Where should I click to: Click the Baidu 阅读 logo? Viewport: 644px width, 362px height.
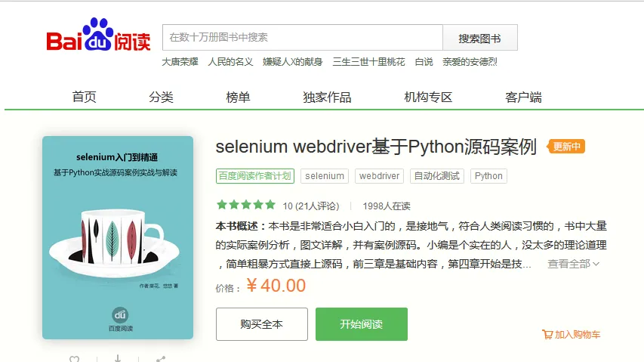[98, 35]
